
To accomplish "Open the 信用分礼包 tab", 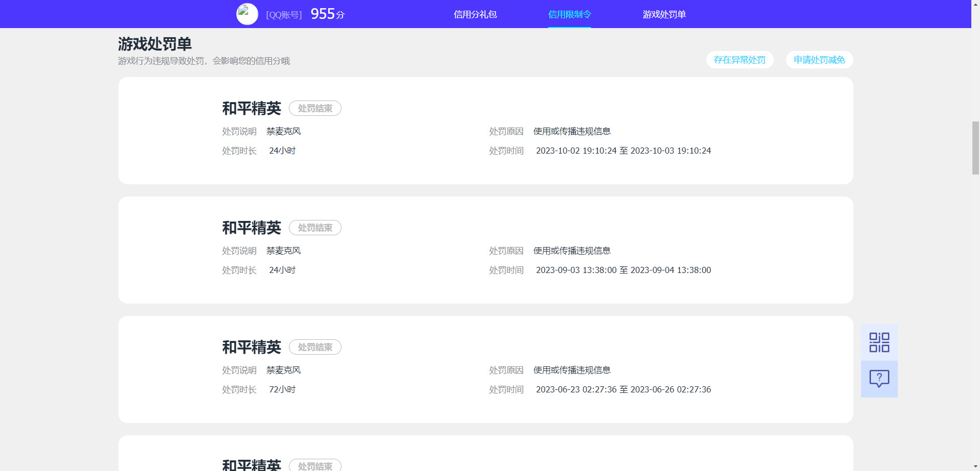I will [475, 14].
